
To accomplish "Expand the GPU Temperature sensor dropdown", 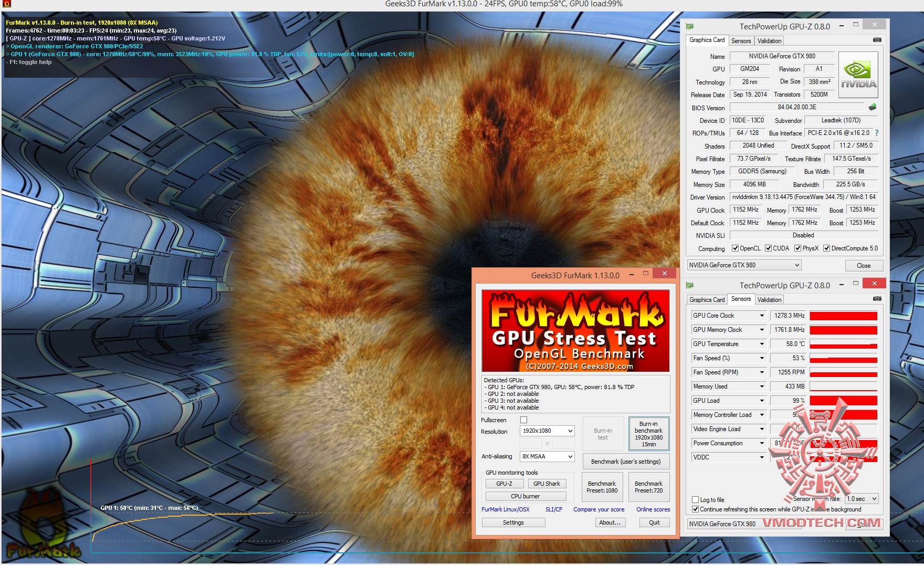I will click(762, 344).
